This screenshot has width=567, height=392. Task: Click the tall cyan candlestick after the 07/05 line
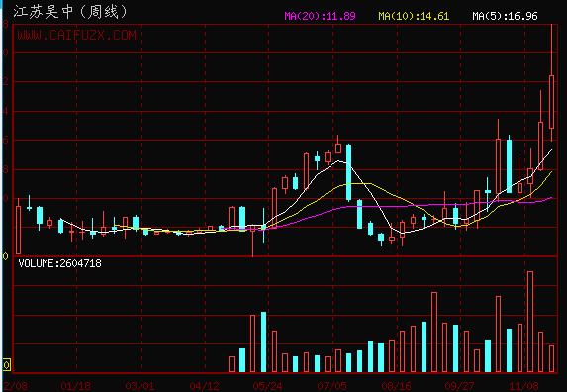click(x=348, y=172)
